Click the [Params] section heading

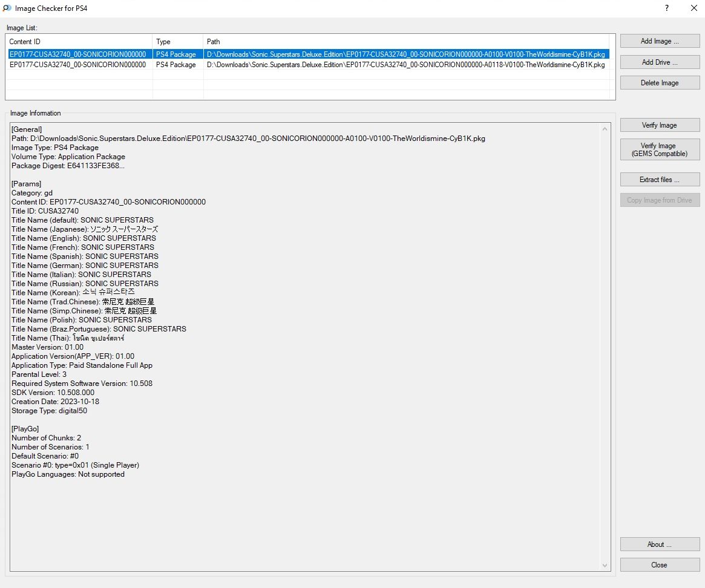(26, 184)
